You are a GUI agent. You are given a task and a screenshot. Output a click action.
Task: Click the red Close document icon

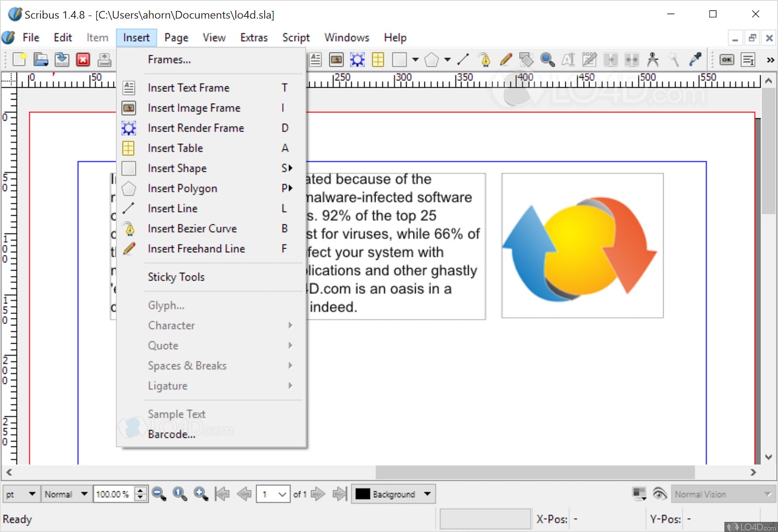83,60
